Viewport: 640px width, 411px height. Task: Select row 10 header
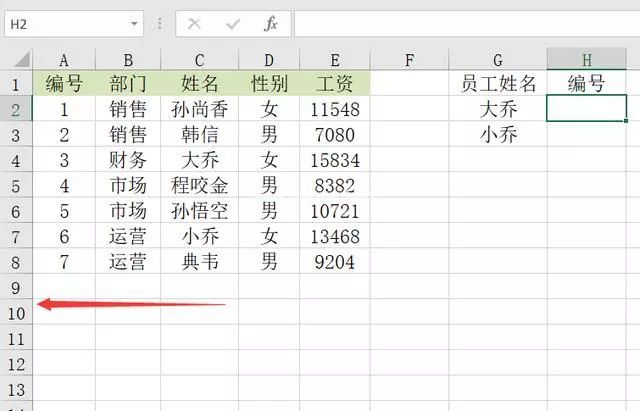coord(17,313)
